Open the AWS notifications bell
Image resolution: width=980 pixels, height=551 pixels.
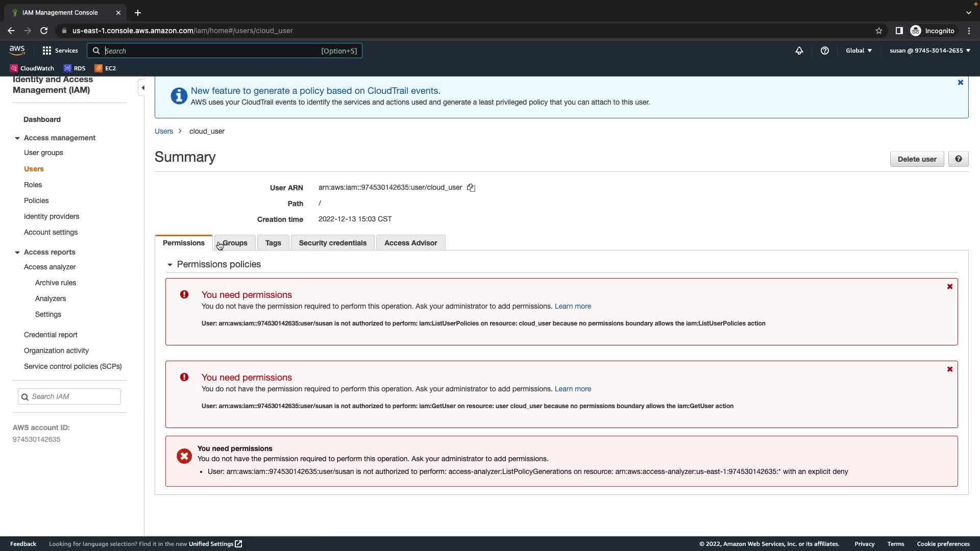click(799, 51)
